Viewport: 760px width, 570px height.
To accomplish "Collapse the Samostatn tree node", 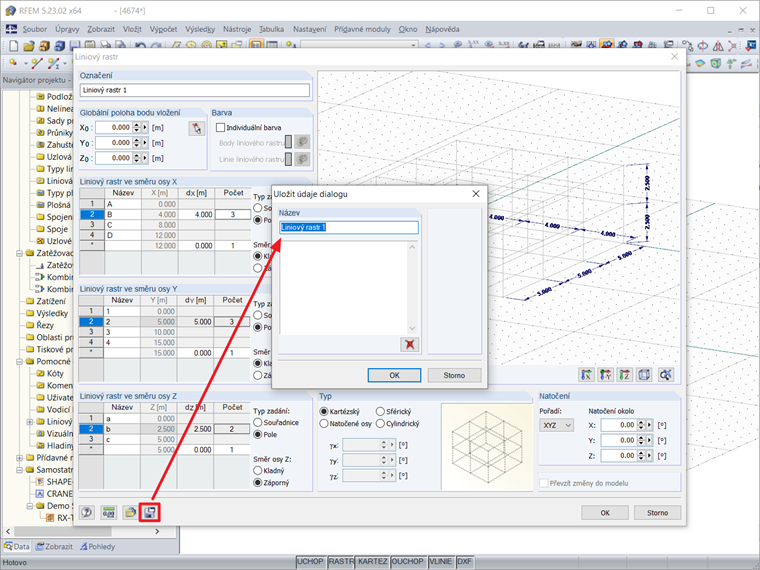I will tap(19, 470).
